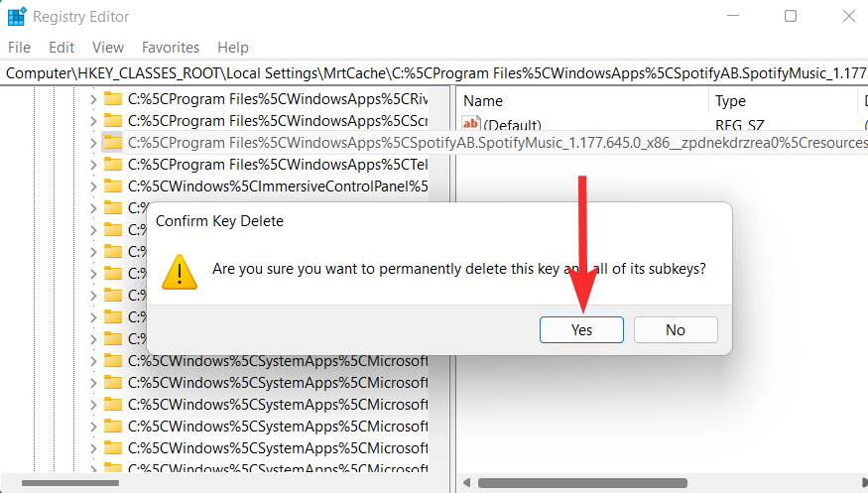868x493 pixels.
Task: Open the Help menu
Action: 233,48
